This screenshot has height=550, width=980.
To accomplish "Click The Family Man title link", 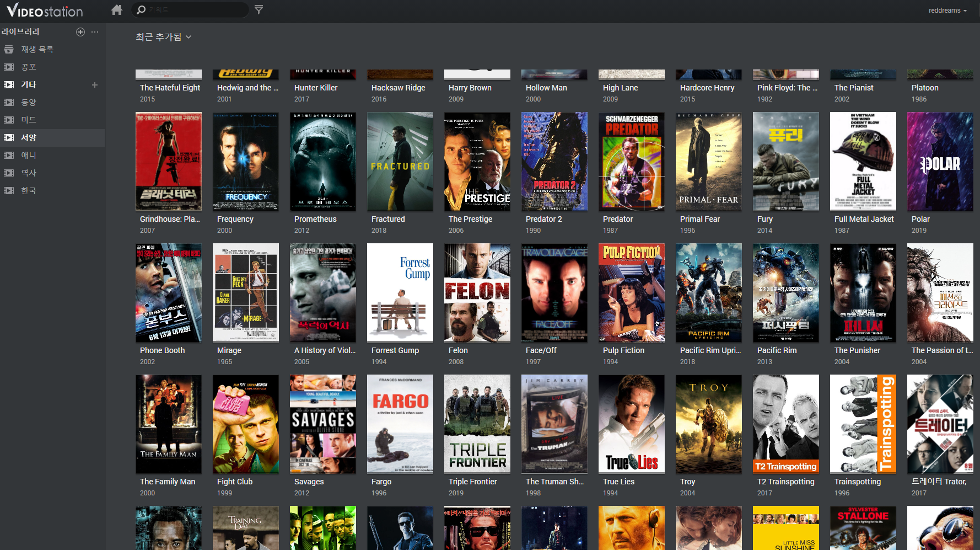I will [168, 482].
